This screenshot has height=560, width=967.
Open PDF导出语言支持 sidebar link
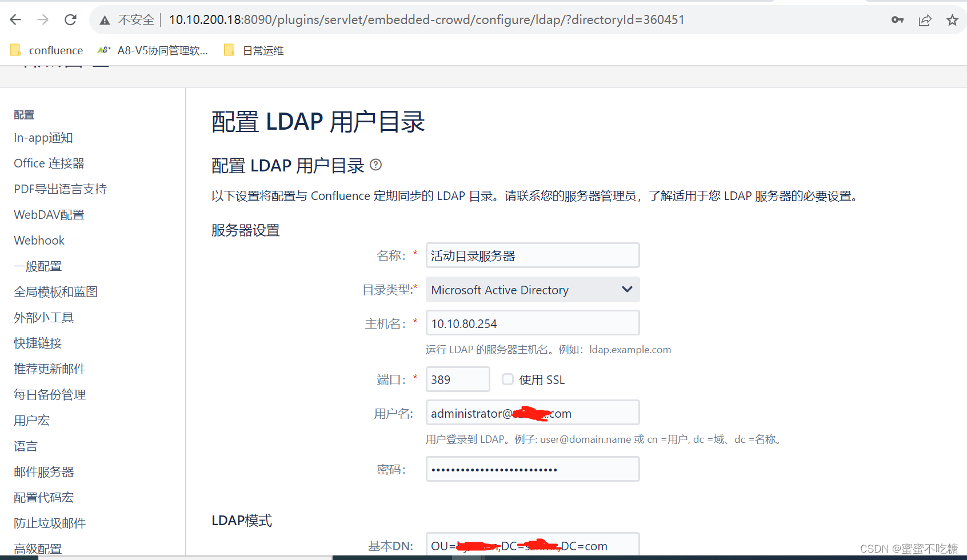(x=61, y=189)
